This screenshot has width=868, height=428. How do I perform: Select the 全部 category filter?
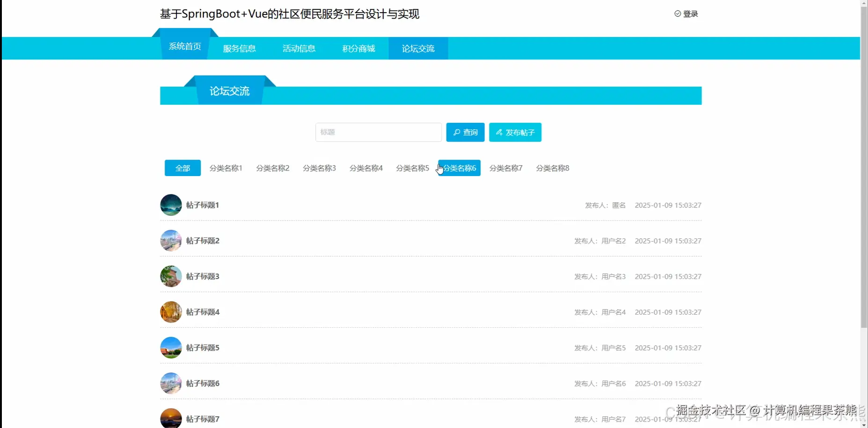click(182, 168)
